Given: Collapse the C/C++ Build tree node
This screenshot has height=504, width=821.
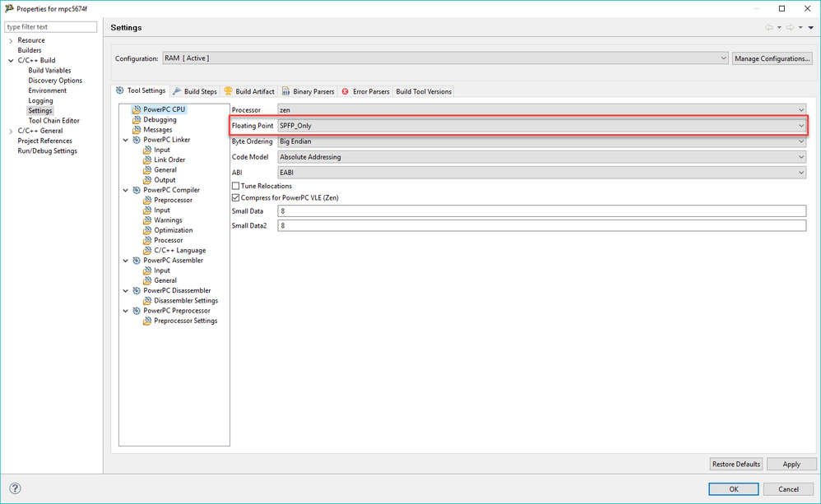Looking at the screenshot, I should click(11, 61).
